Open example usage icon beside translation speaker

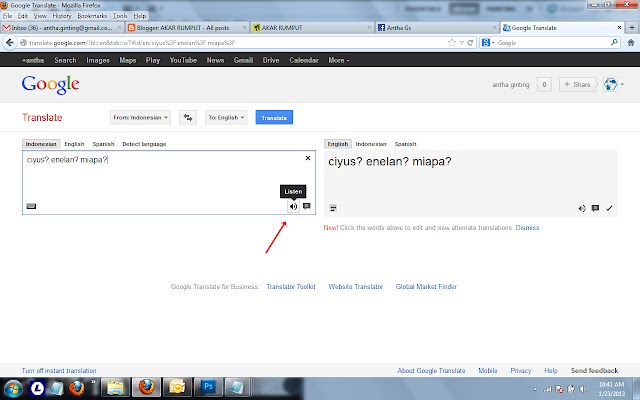click(x=595, y=209)
